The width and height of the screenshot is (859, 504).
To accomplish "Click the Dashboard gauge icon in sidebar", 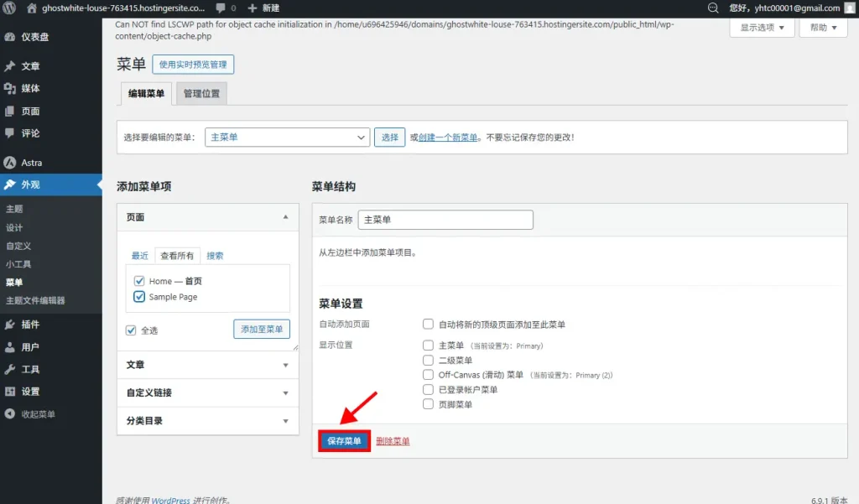I will point(10,37).
